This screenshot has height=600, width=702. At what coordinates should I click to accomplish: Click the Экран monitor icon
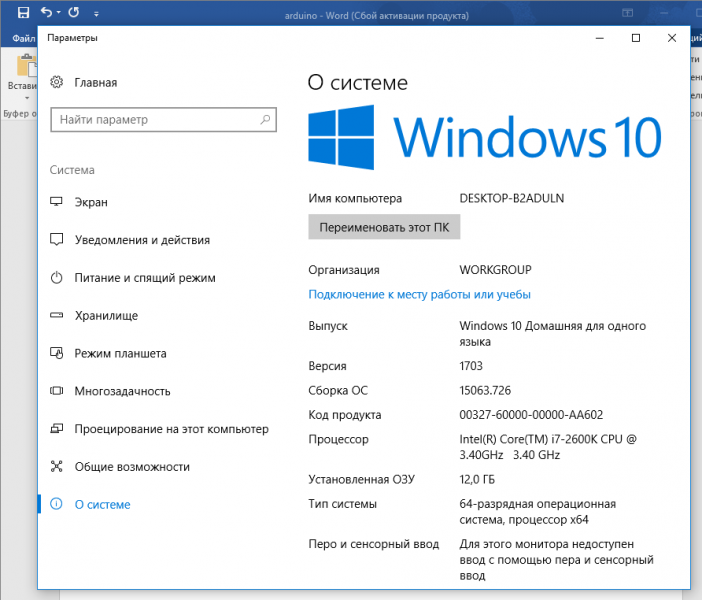56,202
